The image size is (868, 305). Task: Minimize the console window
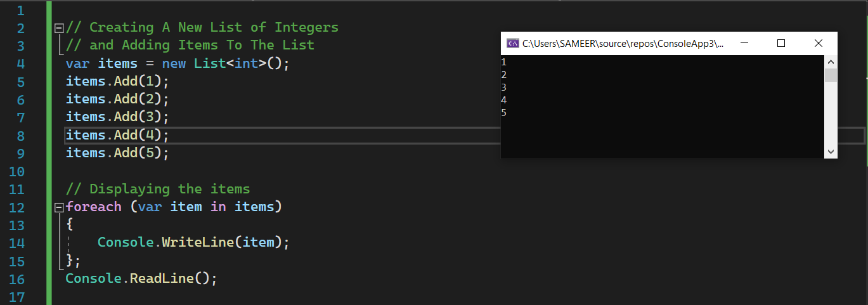point(744,44)
